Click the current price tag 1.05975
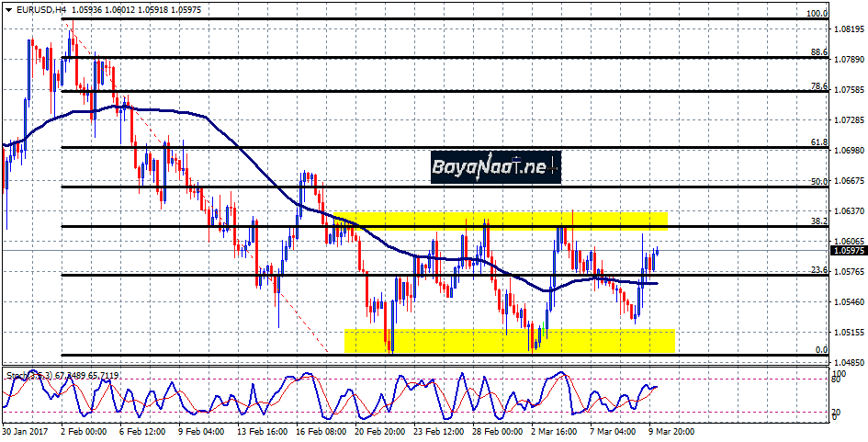The width and height of the screenshot is (868, 442). click(850, 250)
